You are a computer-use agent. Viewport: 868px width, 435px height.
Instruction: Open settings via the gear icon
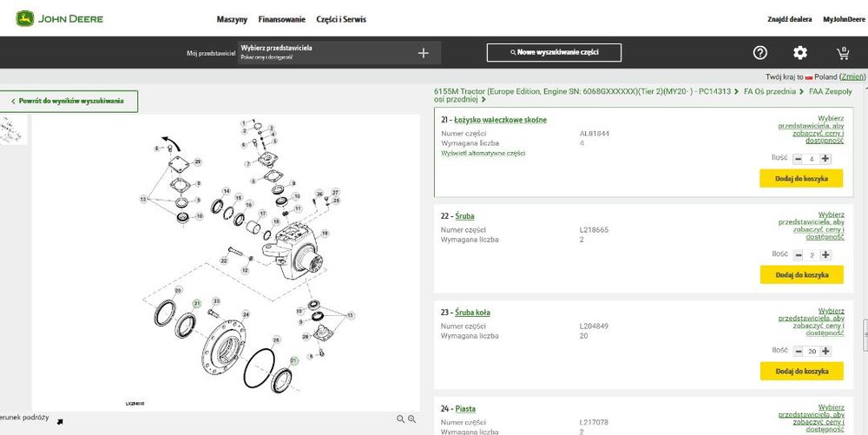[800, 53]
